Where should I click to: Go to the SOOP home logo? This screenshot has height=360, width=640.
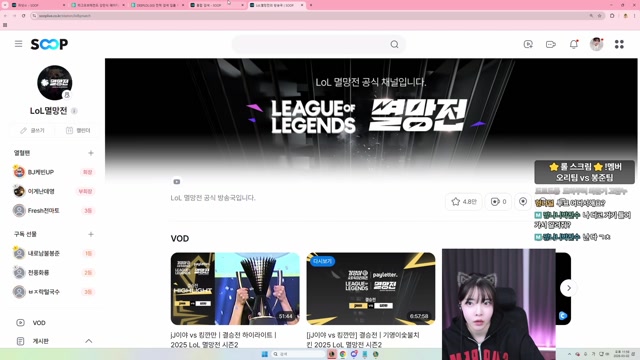pos(49,44)
